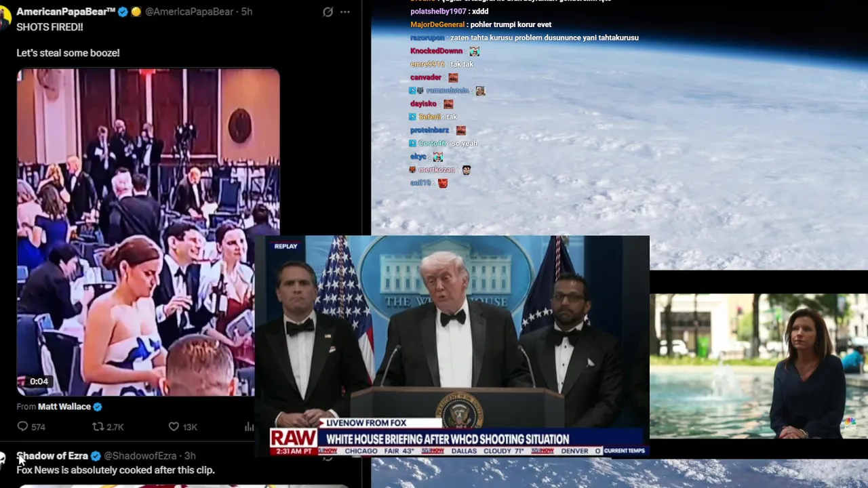The width and height of the screenshot is (868, 488).
Task: Click the polatshelby1907 chat username
Action: click(438, 12)
